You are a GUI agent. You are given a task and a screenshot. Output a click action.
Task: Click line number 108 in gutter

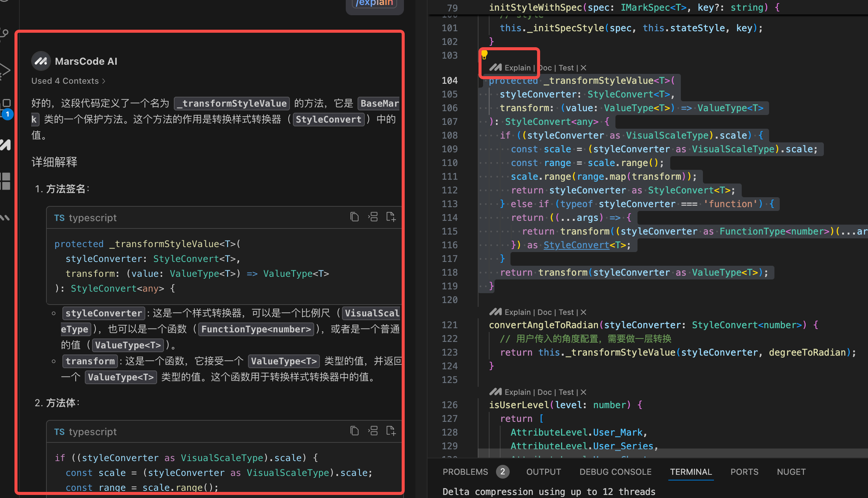(x=450, y=136)
